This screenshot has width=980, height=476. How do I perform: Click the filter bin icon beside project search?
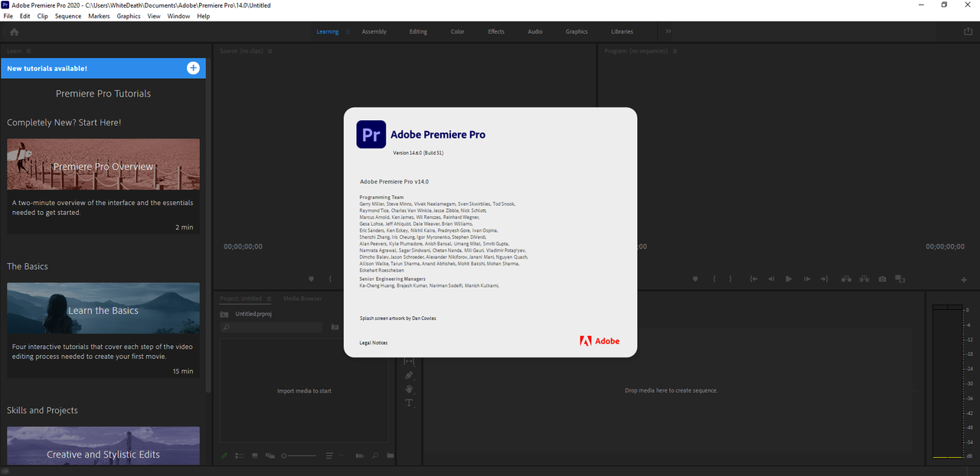point(335,327)
